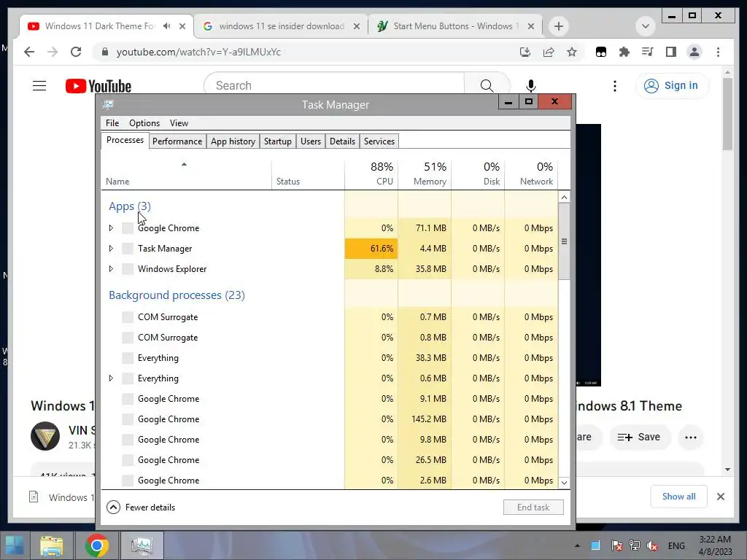Expand the Task Manager app row
Image resolution: width=747 pixels, height=560 pixels.
pyautogui.click(x=111, y=249)
